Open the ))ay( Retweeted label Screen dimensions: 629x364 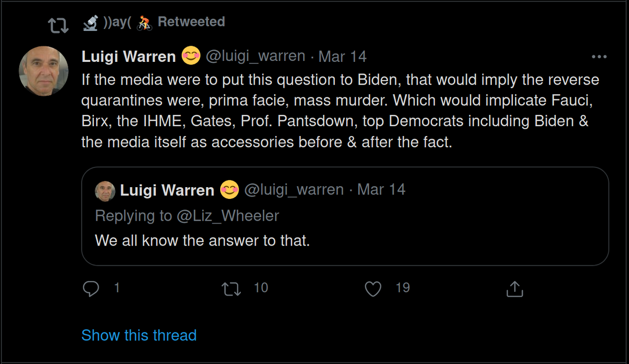coord(164,22)
